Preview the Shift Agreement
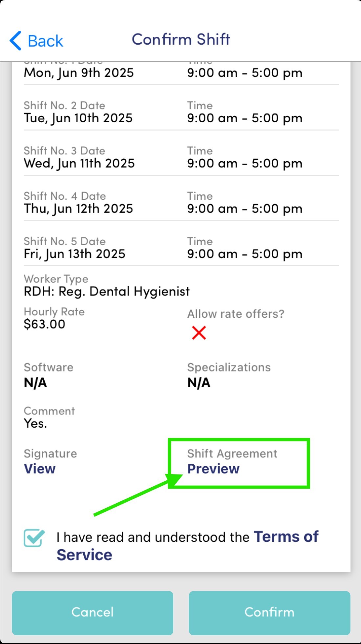This screenshot has height=644, width=361. [x=213, y=469]
